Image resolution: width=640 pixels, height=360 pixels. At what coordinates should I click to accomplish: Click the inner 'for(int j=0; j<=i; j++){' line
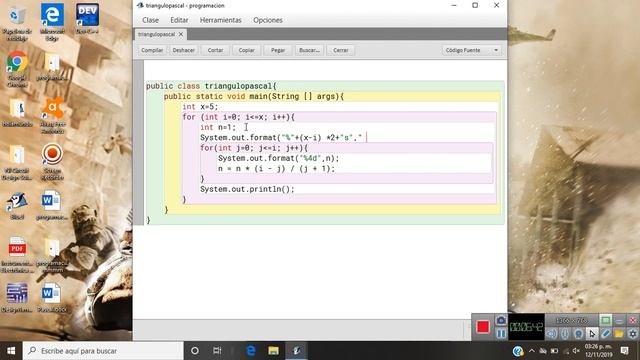pos(254,148)
